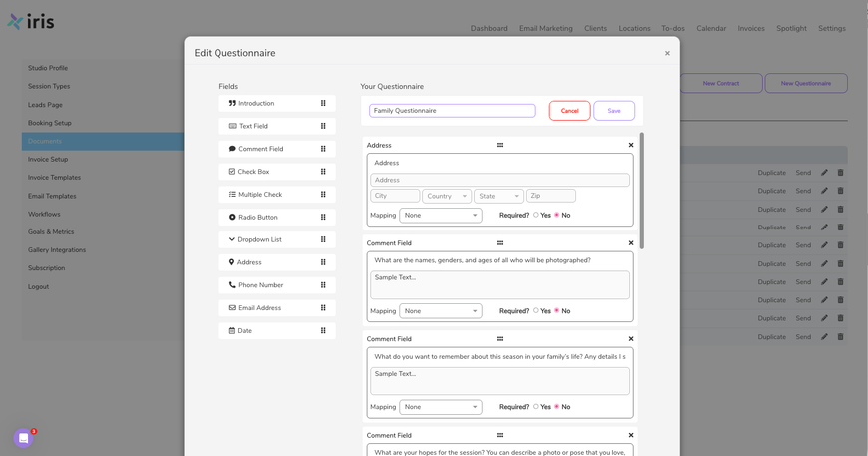Click the reorder handle of the hopes Comment Field
The height and width of the screenshot is (456, 868).
pos(500,435)
